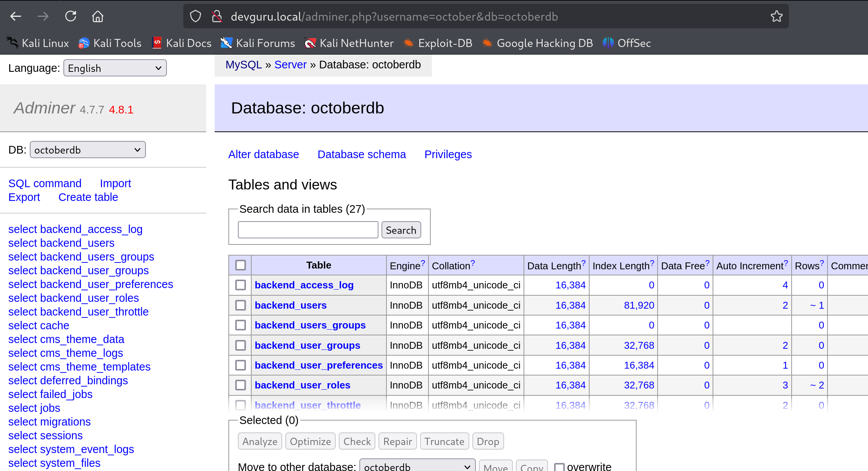
Task: Click Collation column help question mark
Action: 473,263
